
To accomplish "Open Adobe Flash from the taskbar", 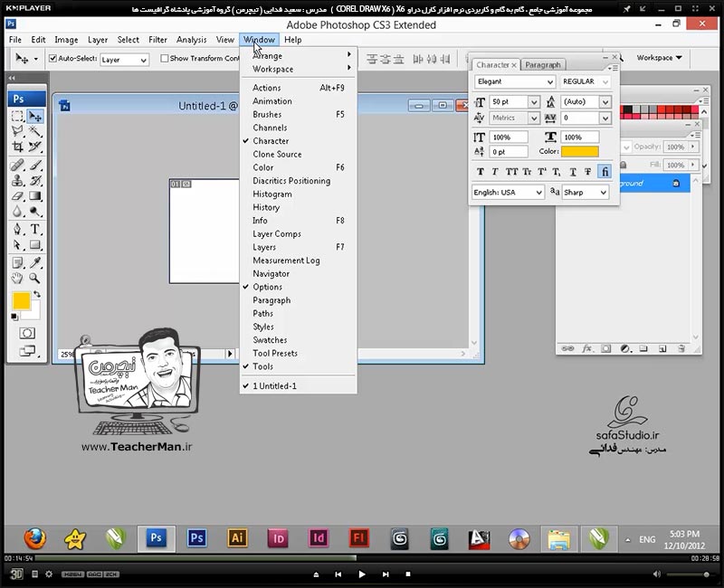I will tap(358, 538).
